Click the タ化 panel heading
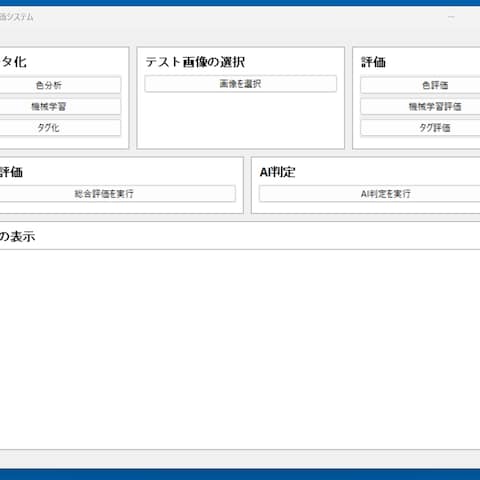Image resolution: width=480 pixels, height=480 pixels. pos(13,62)
